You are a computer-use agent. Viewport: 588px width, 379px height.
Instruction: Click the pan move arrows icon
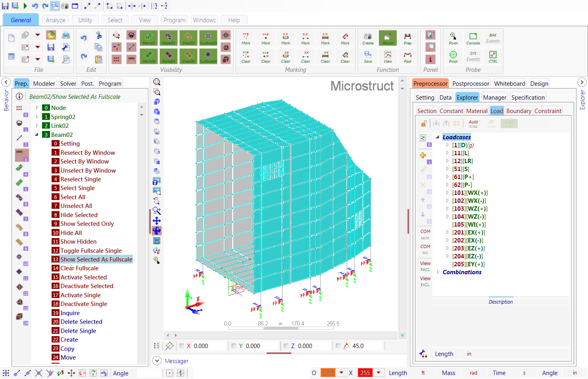click(157, 221)
